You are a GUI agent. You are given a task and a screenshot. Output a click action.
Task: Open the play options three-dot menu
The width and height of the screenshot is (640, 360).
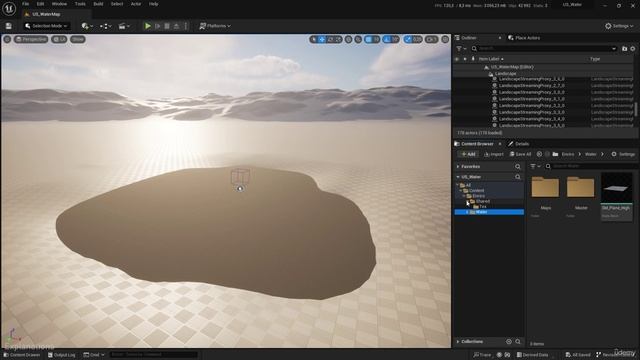coord(186,26)
